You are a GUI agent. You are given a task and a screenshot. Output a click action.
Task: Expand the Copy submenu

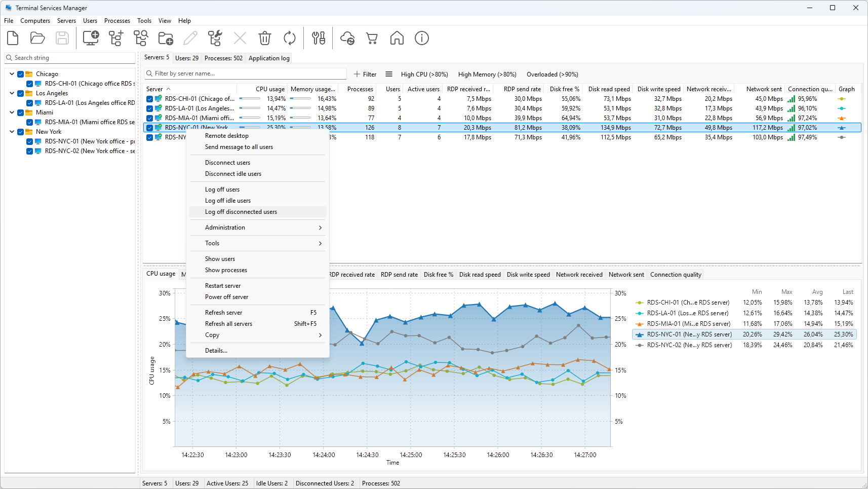[257, 335]
